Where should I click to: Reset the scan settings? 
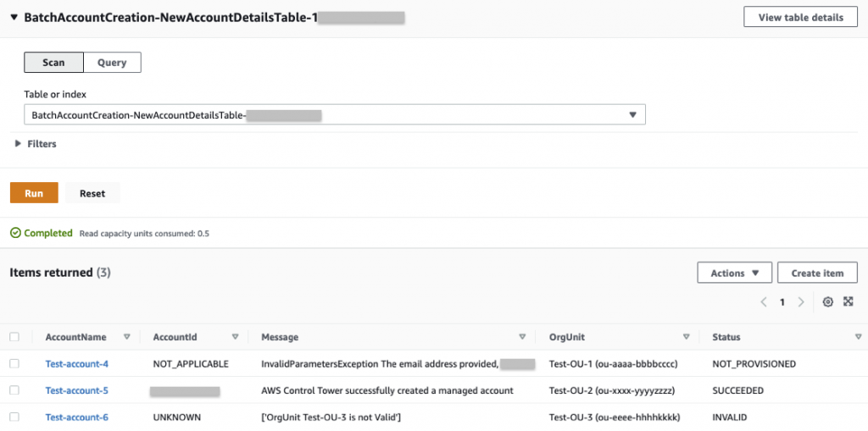click(92, 193)
